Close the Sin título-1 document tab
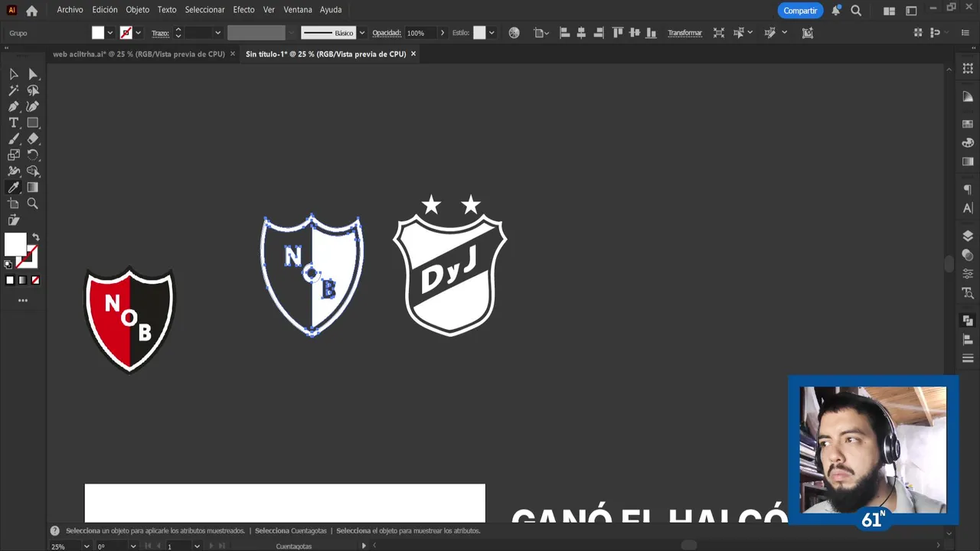980x551 pixels. (x=413, y=54)
